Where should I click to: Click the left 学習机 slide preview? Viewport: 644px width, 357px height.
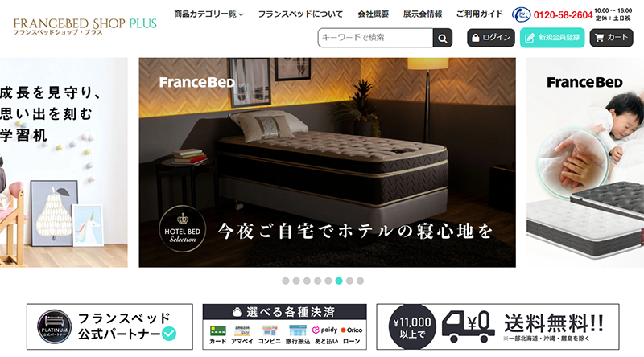64,162
